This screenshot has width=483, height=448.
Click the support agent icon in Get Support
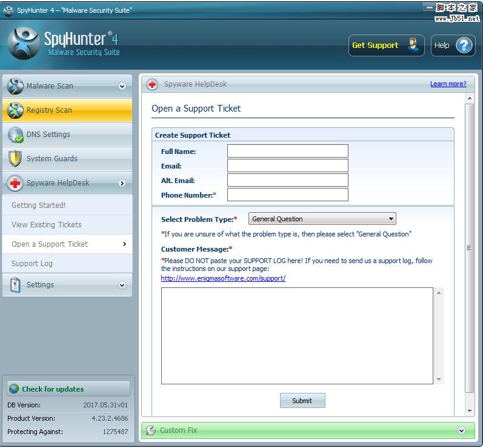coord(413,45)
